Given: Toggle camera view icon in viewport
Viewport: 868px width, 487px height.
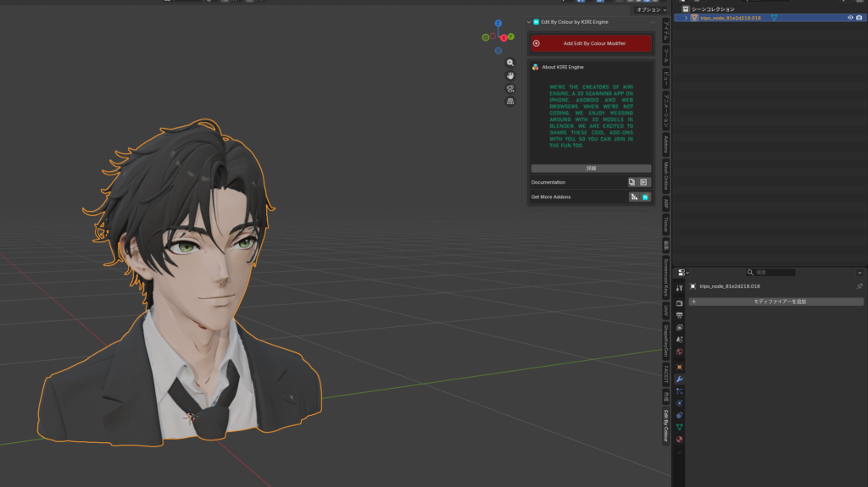Looking at the screenshot, I should 510,88.
